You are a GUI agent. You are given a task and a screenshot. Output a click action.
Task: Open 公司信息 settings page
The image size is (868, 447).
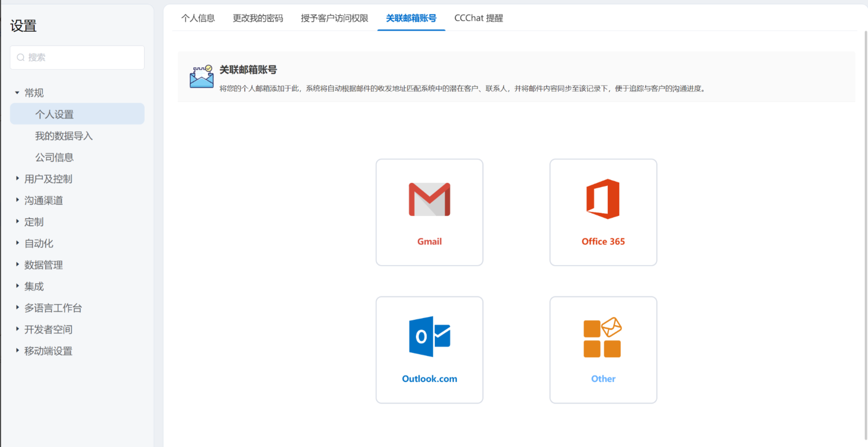(x=54, y=158)
